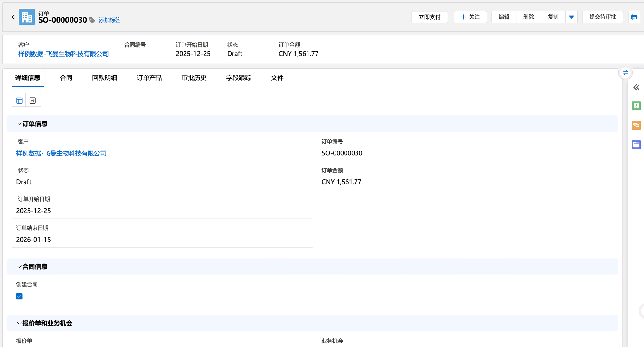Image resolution: width=644 pixels, height=347 pixels.
Task: Click the round swap arrows icon
Action: 625,73
